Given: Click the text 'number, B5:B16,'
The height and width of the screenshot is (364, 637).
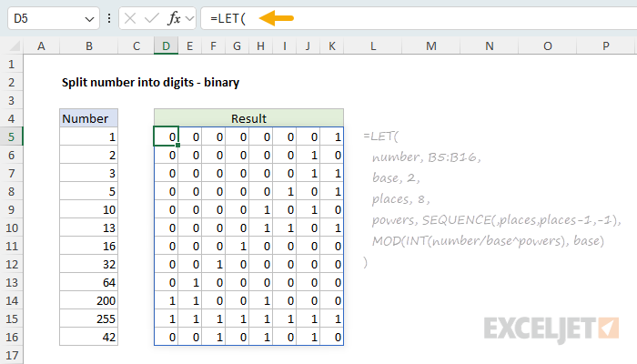Looking at the screenshot, I should (x=426, y=157).
